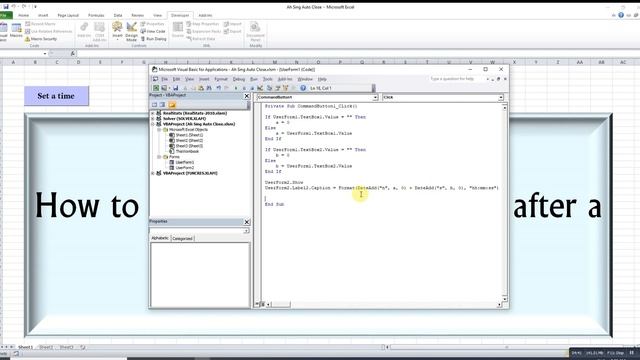Select Sheet1 (Sheet1) in project tree

(189, 135)
